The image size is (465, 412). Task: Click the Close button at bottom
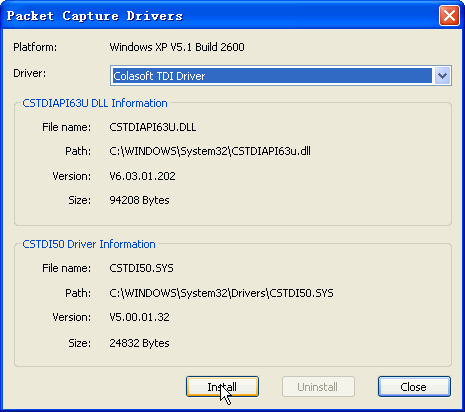pos(414,387)
